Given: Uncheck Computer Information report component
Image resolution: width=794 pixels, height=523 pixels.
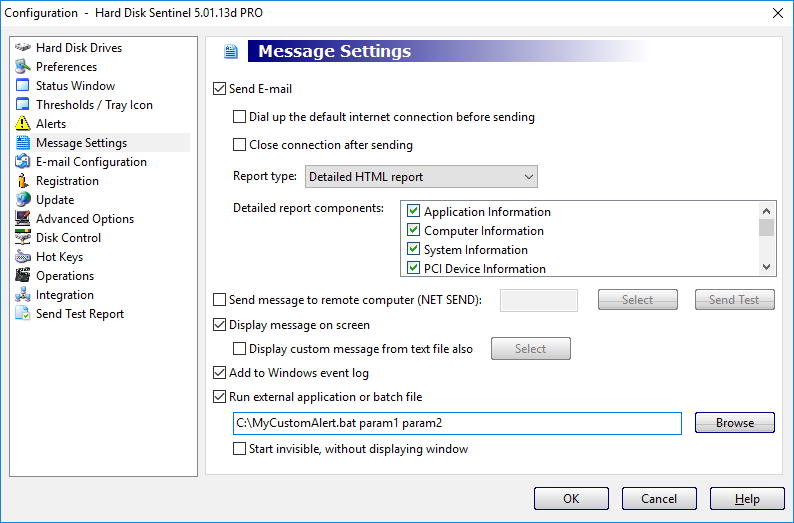Looking at the screenshot, I should pyautogui.click(x=414, y=230).
